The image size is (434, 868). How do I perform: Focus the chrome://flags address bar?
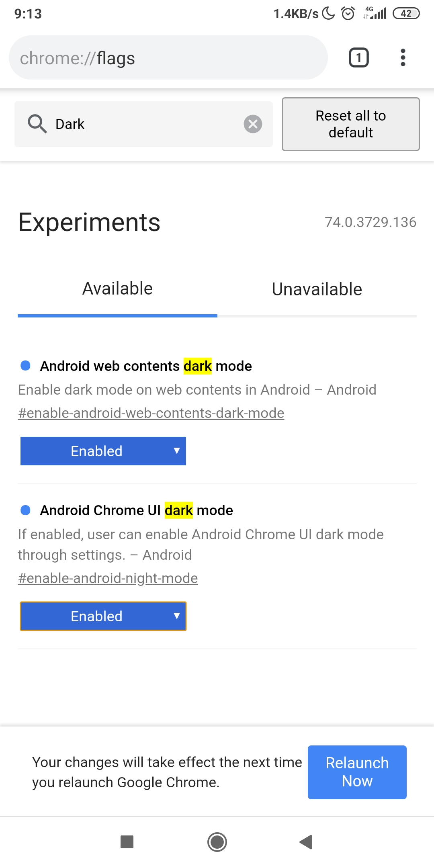pos(168,58)
